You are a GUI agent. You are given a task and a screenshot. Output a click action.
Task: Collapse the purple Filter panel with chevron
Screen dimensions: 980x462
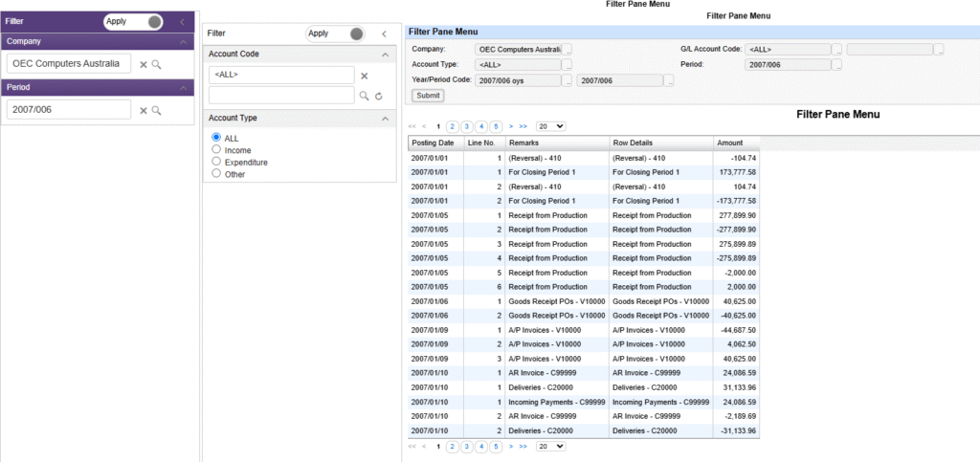[x=182, y=22]
